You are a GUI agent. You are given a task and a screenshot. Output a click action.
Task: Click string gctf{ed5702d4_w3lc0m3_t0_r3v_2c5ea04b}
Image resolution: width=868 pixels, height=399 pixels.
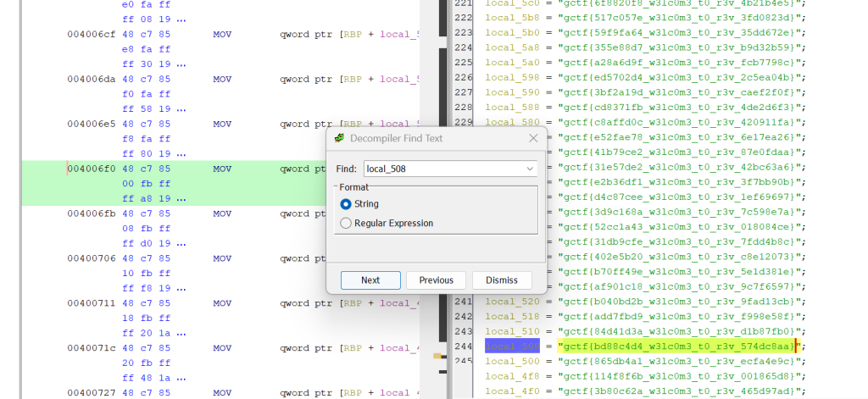pos(679,77)
